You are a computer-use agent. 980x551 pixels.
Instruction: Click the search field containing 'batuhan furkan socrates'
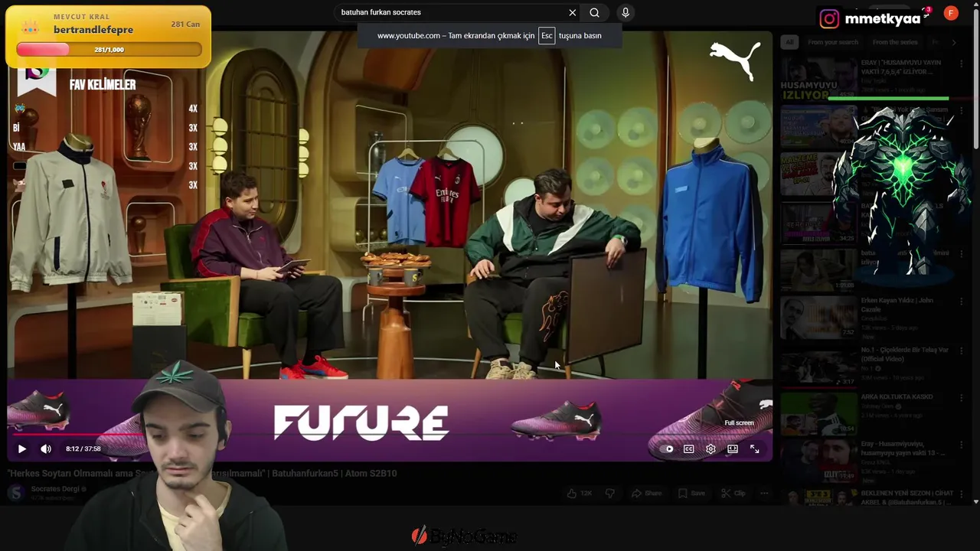pyautogui.click(x=452, y=12)
